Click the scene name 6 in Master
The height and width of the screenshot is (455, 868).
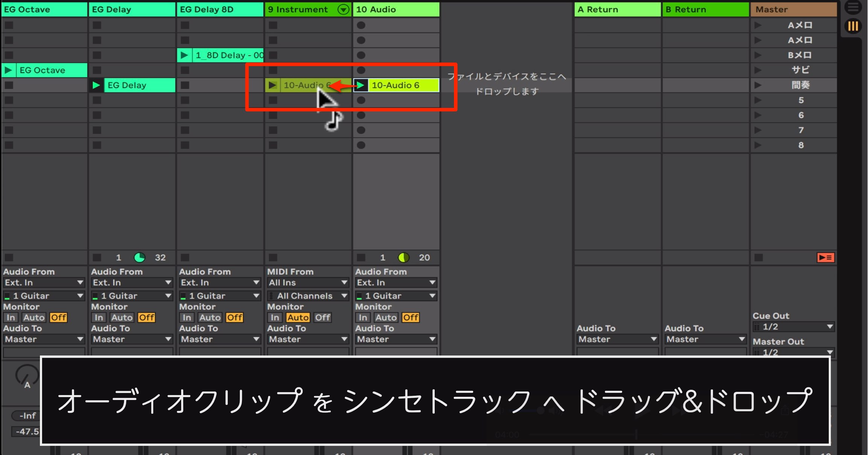(801, 115)
